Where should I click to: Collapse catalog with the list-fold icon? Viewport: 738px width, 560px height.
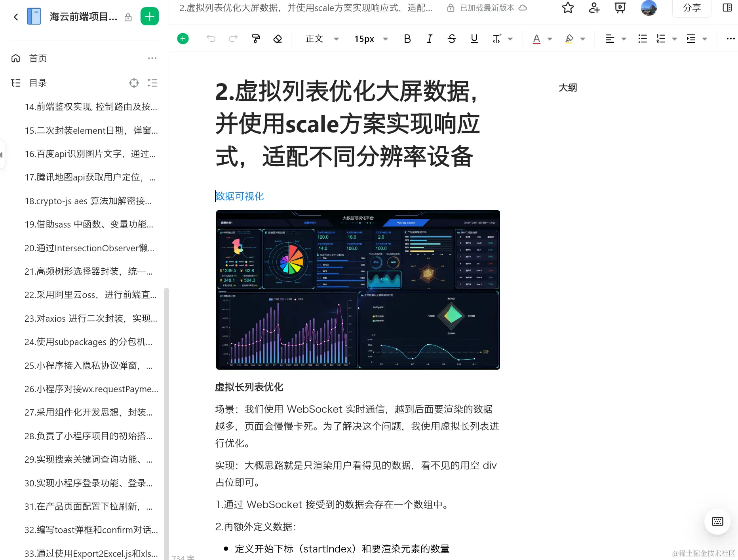152,83
